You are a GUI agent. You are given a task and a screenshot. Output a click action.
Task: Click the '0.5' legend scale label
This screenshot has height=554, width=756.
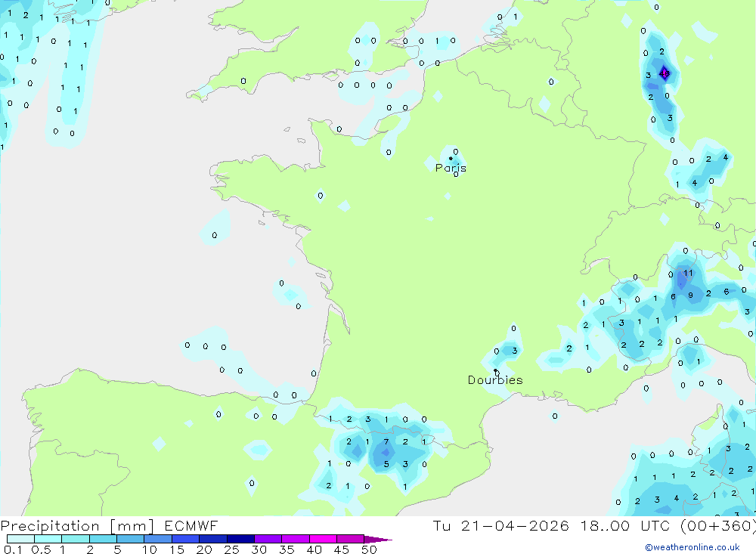pyautogui.click(x=41, y=549)
